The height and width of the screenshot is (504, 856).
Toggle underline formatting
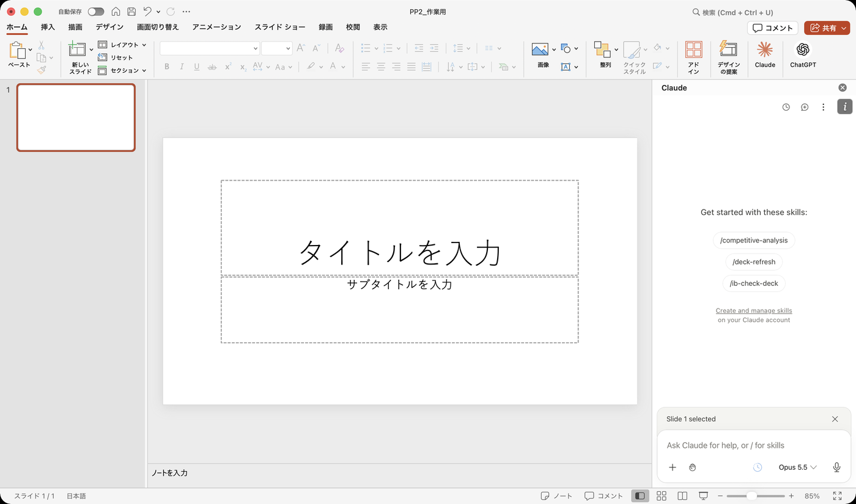click(x=196, y=67)
